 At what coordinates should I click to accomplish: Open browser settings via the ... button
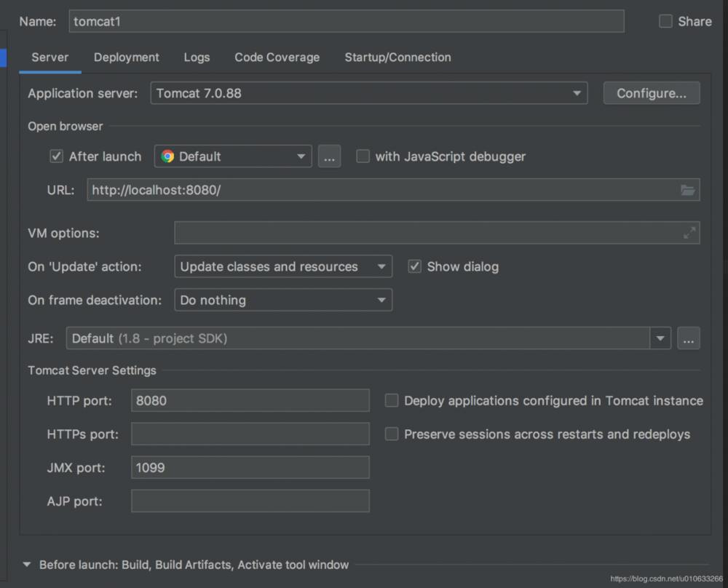(329, 156)
